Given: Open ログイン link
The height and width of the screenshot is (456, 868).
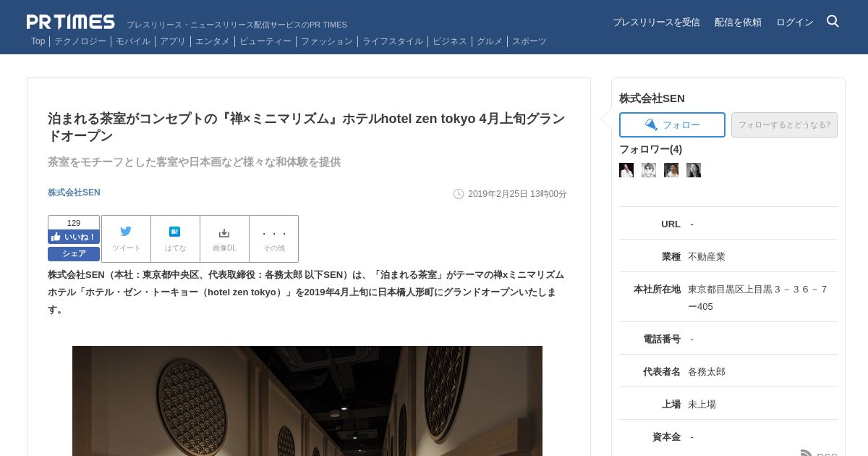Looking at the screenshot, I should (x=794, y=22).
